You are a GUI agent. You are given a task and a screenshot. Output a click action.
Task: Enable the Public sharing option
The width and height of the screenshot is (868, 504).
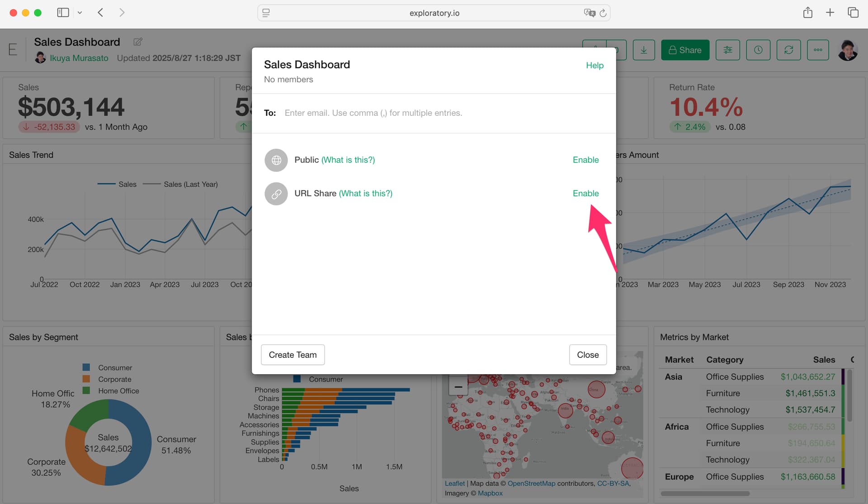(585, 160)
